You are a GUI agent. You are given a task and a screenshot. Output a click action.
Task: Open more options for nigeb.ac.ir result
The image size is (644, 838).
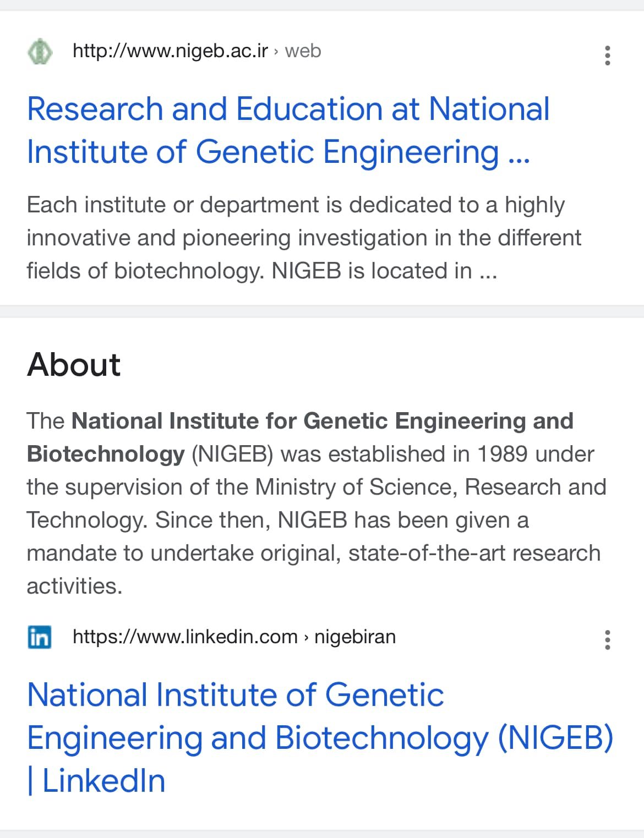[607, 56]
